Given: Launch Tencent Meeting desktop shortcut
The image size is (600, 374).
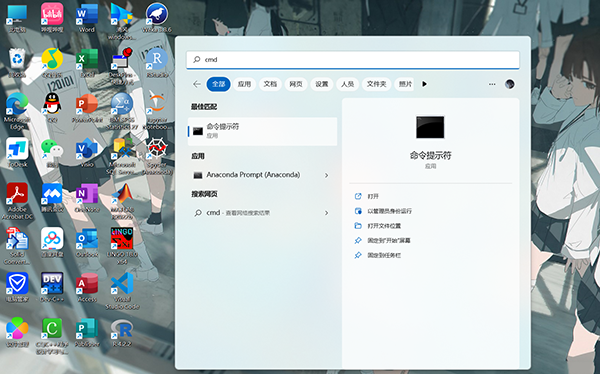Looking at the screenshot, I should pyautogui.click(x=52, y=197).
